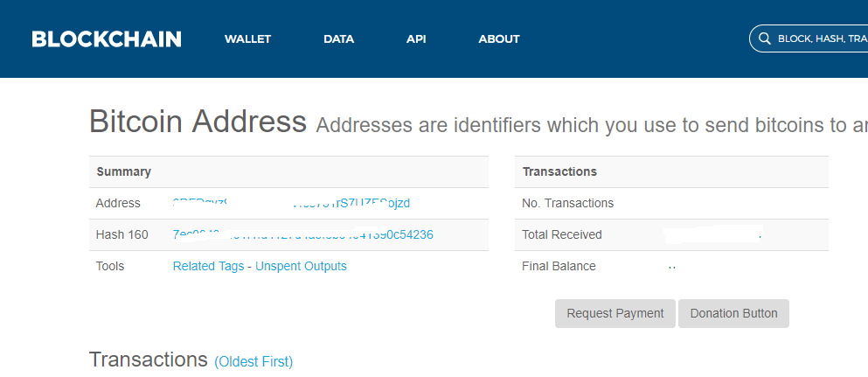868x377 pixels.
Task: Select the Final Balance row label
Action: [x=559, y=266]
